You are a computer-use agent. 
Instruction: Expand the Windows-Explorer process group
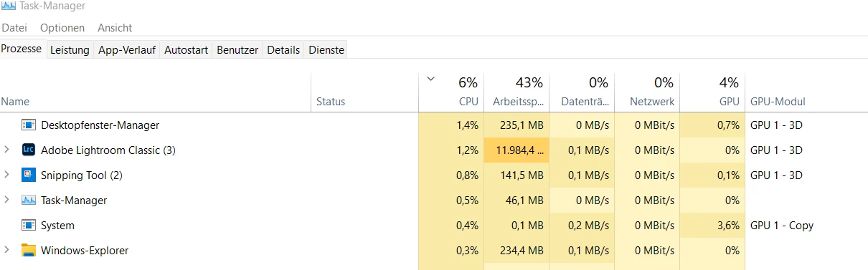pos(7,251)
